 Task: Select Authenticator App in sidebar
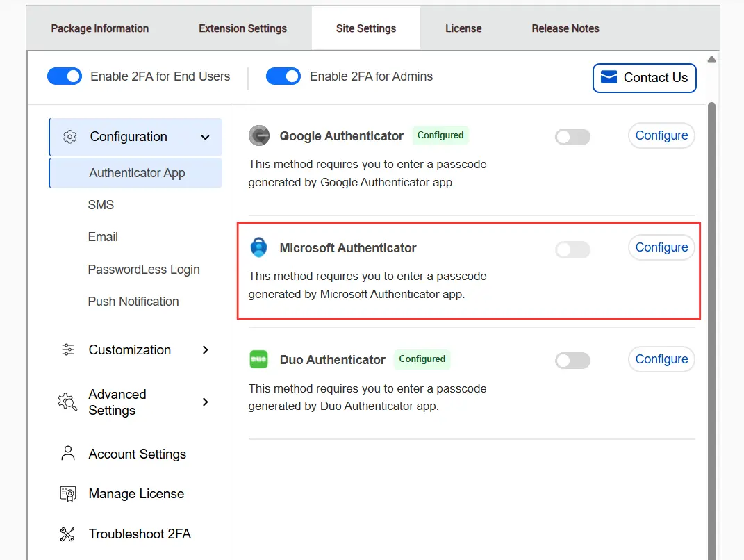click(x=135, y=173)
